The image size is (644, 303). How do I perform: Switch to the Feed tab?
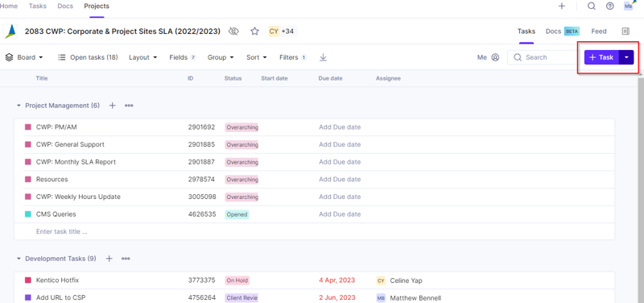pos(599,31)
